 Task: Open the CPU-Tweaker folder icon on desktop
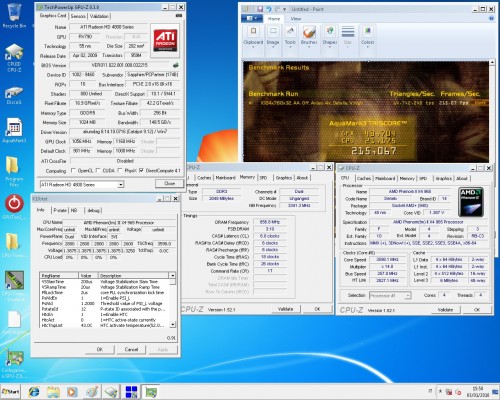tap(14, 245)
